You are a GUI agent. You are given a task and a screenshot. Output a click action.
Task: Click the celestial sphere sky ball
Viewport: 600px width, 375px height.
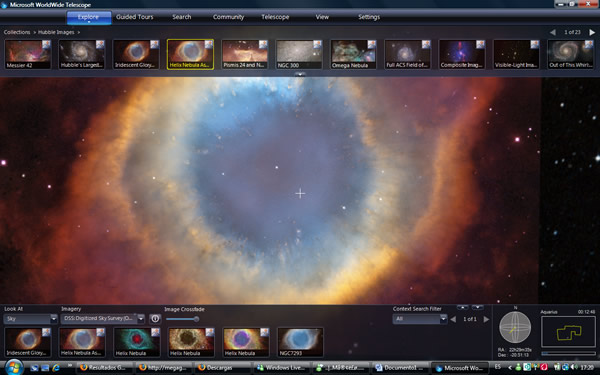(515, 328)
